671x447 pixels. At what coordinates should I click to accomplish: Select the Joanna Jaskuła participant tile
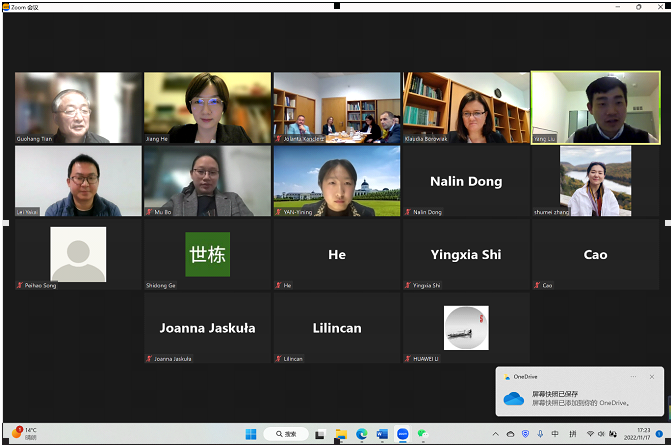[x=207, y=328]
